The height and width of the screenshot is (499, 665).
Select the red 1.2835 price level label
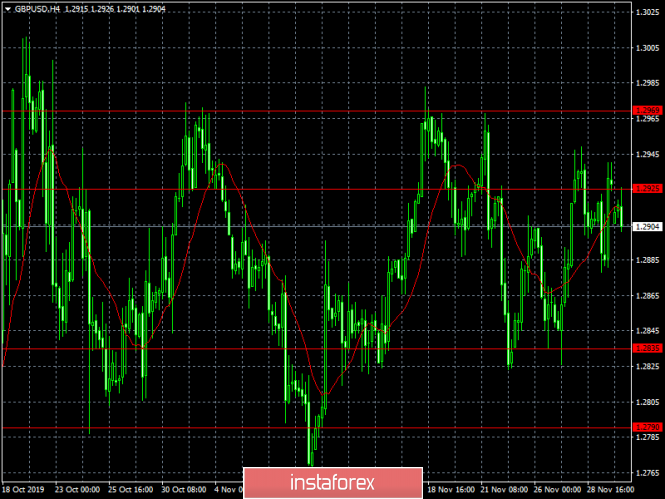646,348
